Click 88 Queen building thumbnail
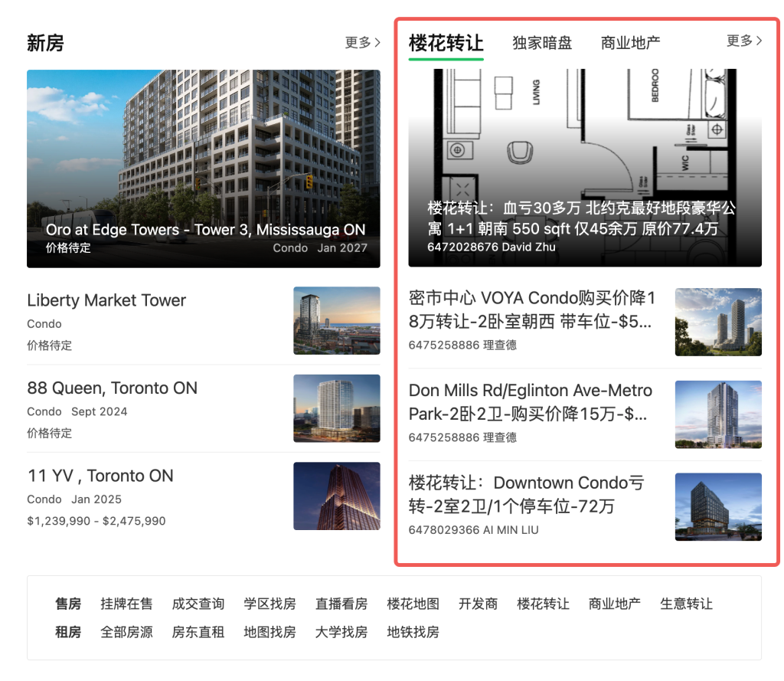 (337, 408)
